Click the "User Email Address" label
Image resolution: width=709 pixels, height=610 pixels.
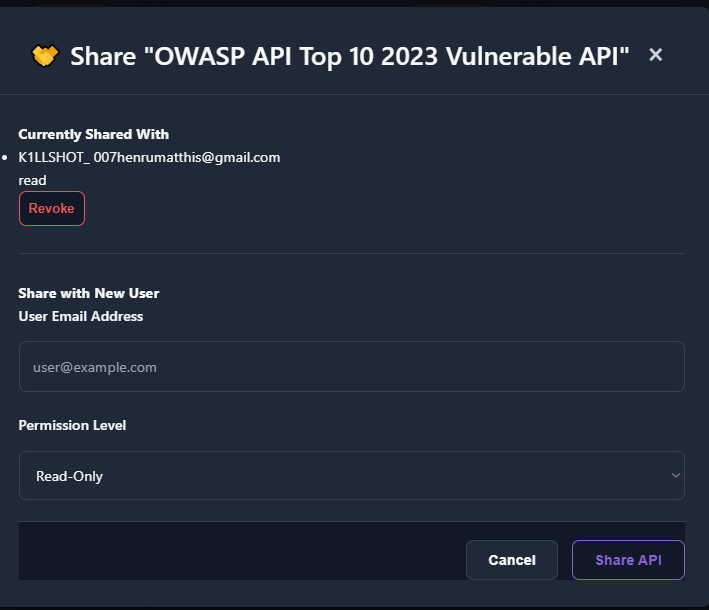(x=81, y=316)
